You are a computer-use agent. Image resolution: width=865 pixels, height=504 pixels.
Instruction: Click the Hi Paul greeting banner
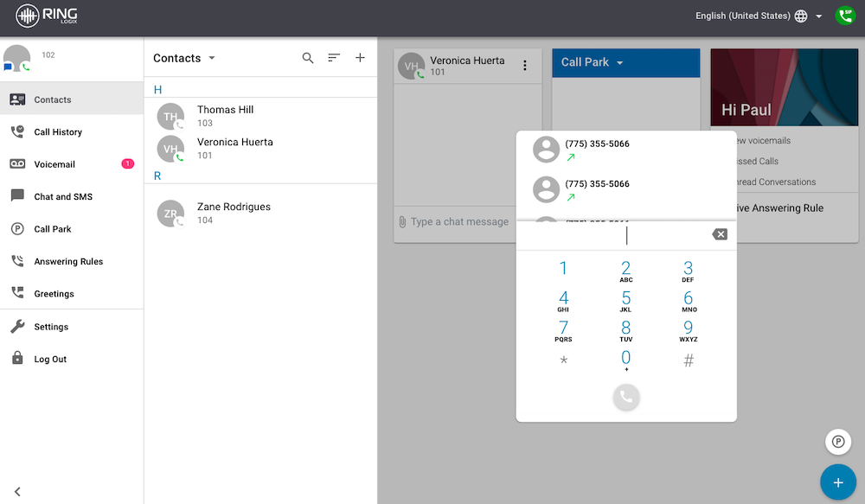(x=784, y=87)
